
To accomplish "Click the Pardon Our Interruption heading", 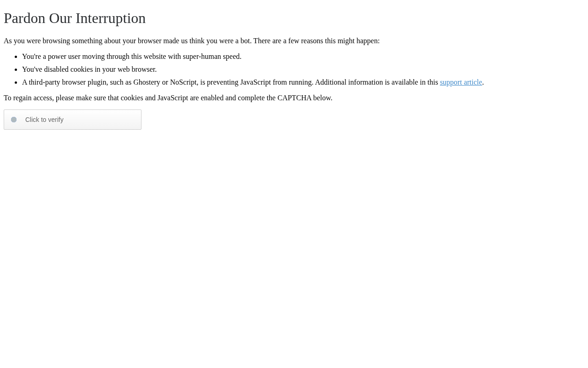I will [74, 18].
